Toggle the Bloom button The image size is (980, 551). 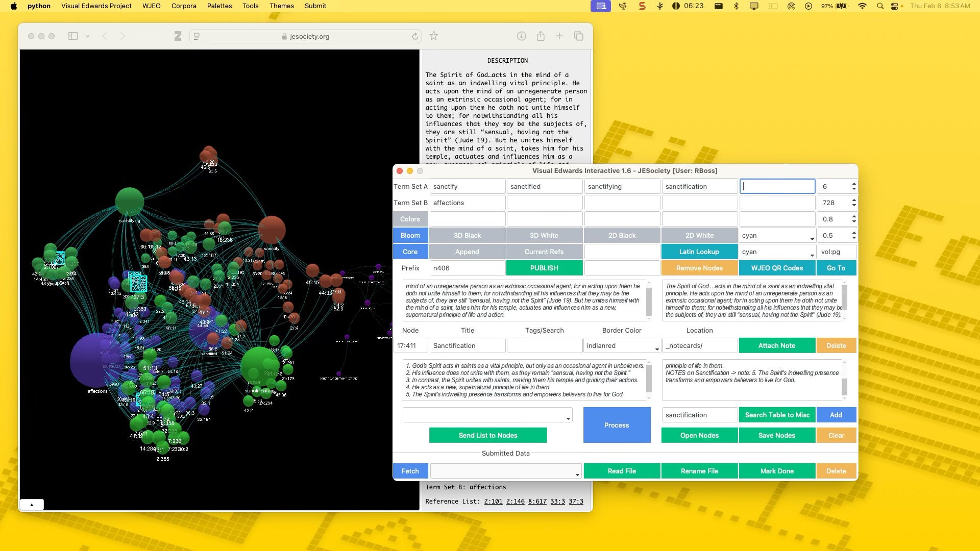point(410,235)
